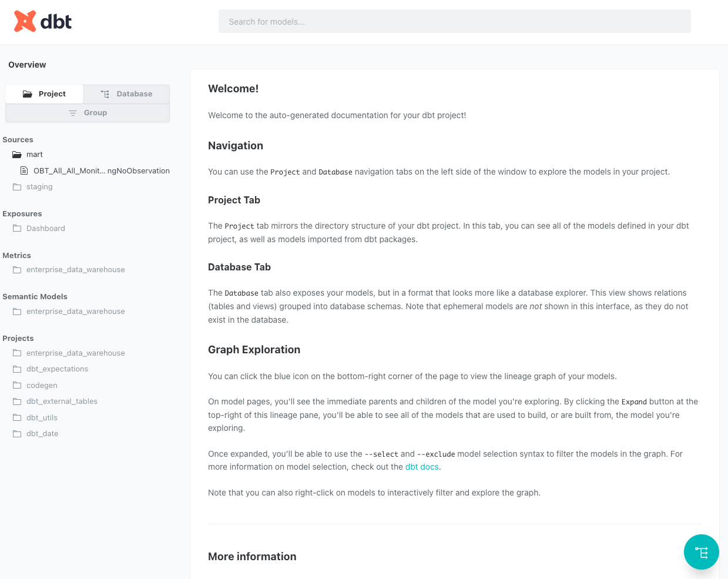Switch to the Database tab
Image resolution: width=728 pixels, height=579 pixels.
point(127,94)
